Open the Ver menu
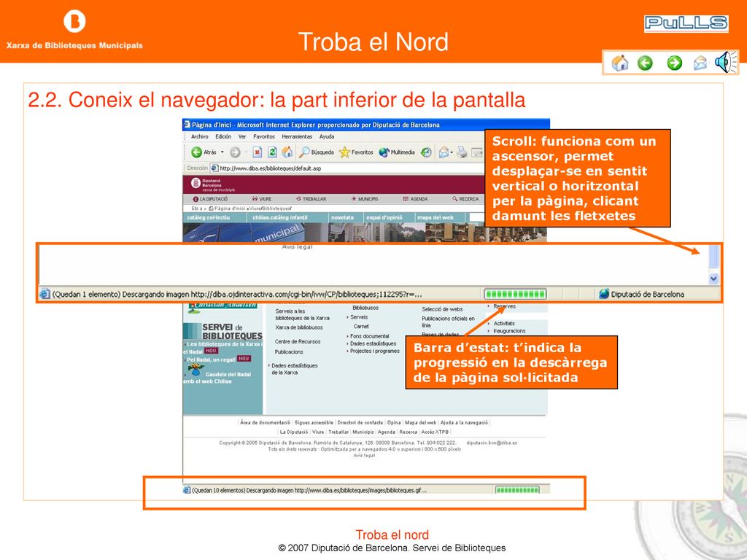Image resolution: width=747 pixels, height=560 pixels. (x=242, y=136)
